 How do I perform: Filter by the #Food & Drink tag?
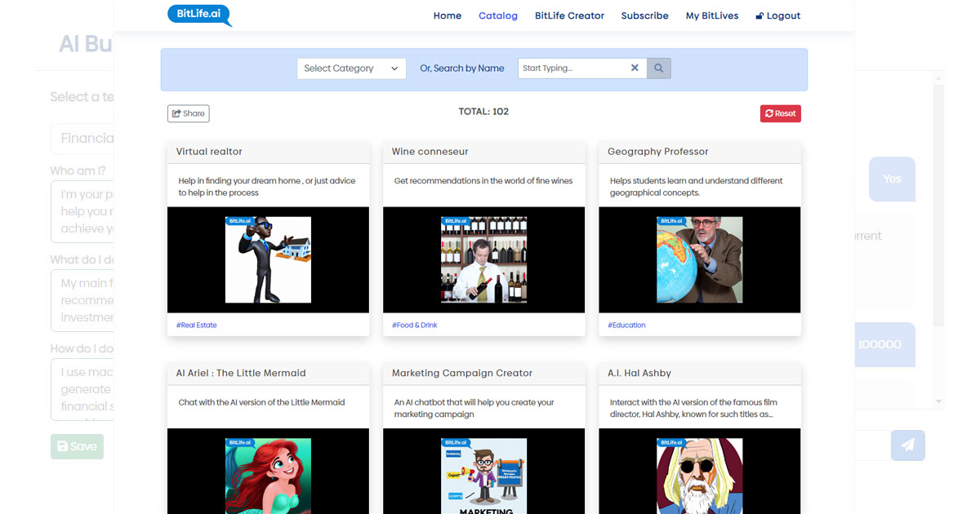(x=415, y=325)
